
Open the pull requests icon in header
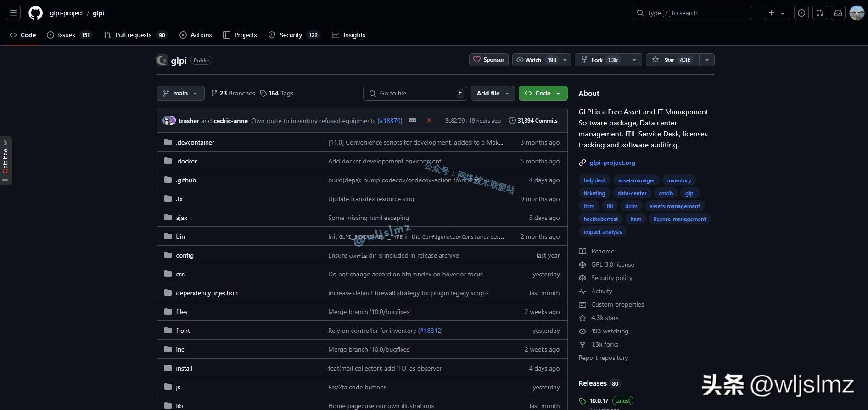pyautogui.click(x=819, y=13)
